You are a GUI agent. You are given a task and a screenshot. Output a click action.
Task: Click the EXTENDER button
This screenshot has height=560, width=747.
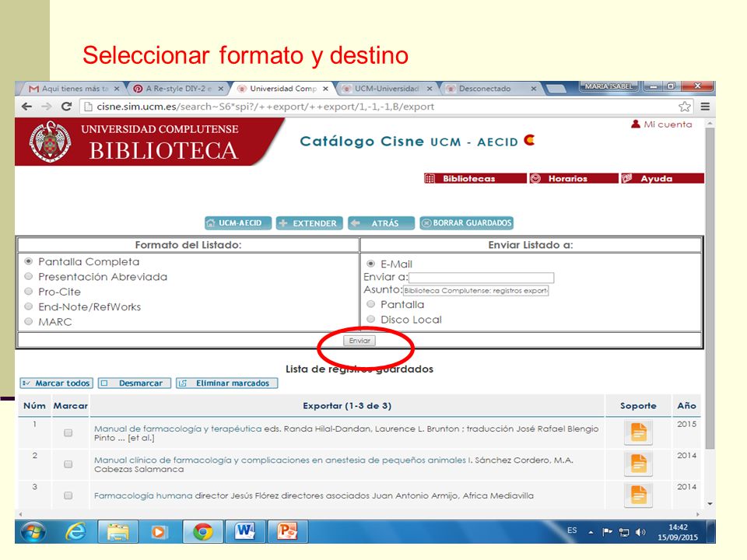(309, 223)
